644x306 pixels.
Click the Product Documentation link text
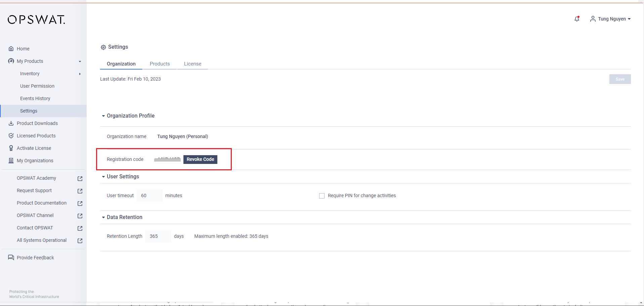point(42,203)
